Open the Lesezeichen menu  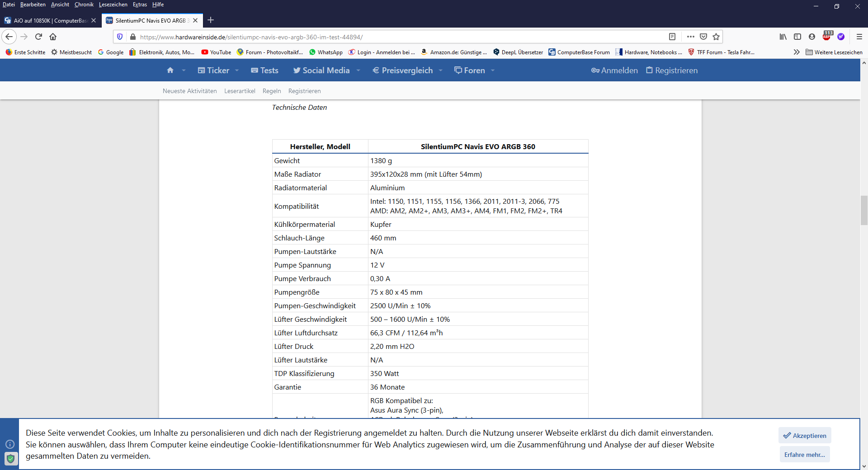pyautogui.click(x=113, y=5)
